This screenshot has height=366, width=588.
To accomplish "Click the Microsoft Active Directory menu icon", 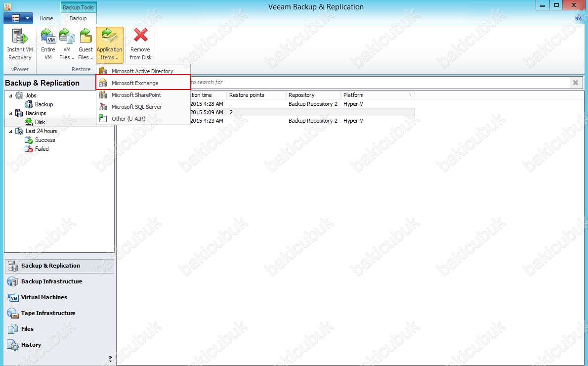I will pyautogui.click(x=103, y=71).
